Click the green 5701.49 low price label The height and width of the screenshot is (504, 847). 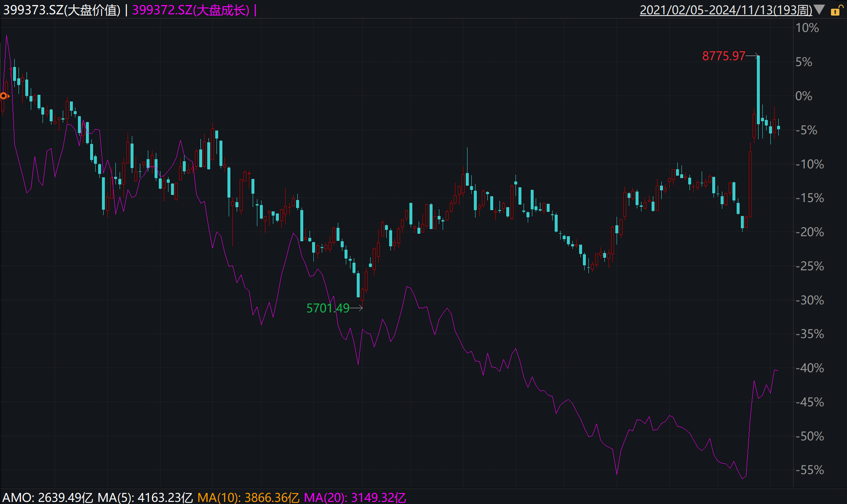pyautogui.click(x=328, y=308)
